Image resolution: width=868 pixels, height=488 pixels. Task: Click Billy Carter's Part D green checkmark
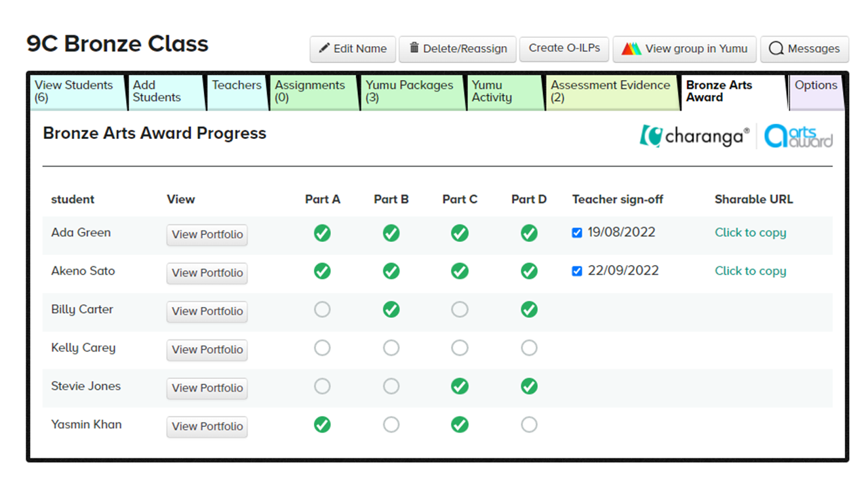(529, 310)
